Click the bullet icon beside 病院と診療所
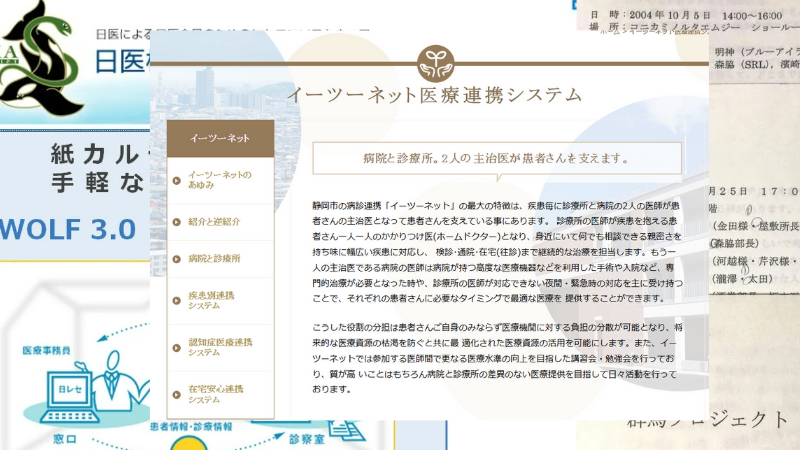This screenshot has width=800, height=450. [x=177, y=258]
